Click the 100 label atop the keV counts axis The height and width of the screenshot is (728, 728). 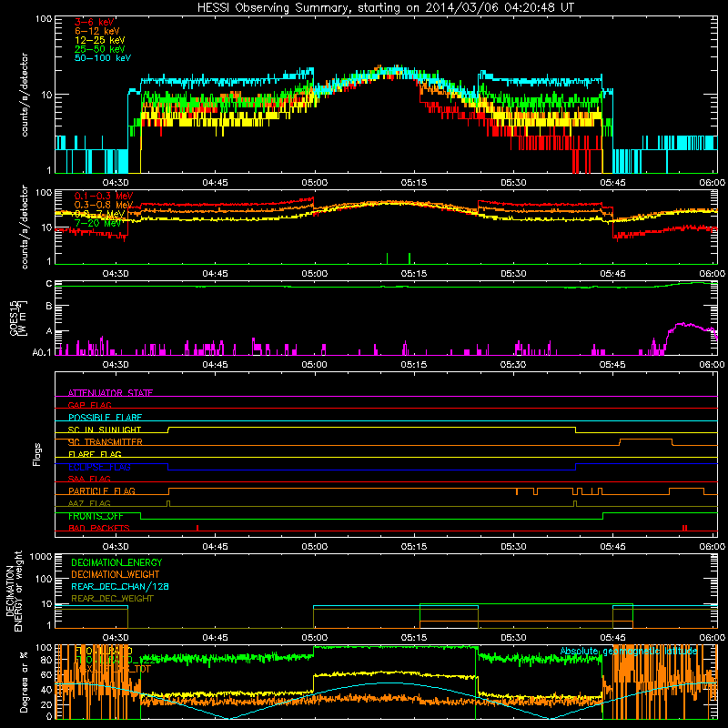click(x=44, y=19)
